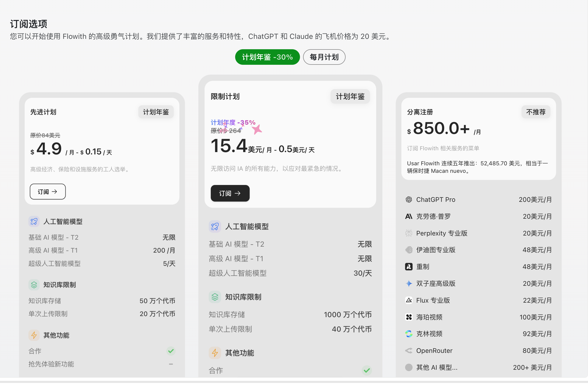This screenshot has width=588, height=385.
Task: Click the 双子座高级版 sparkle icon
Action: pos(409,283)
